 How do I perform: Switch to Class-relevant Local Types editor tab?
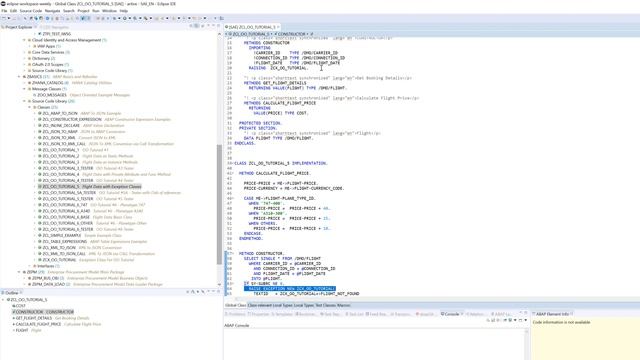tap(270, 305)
